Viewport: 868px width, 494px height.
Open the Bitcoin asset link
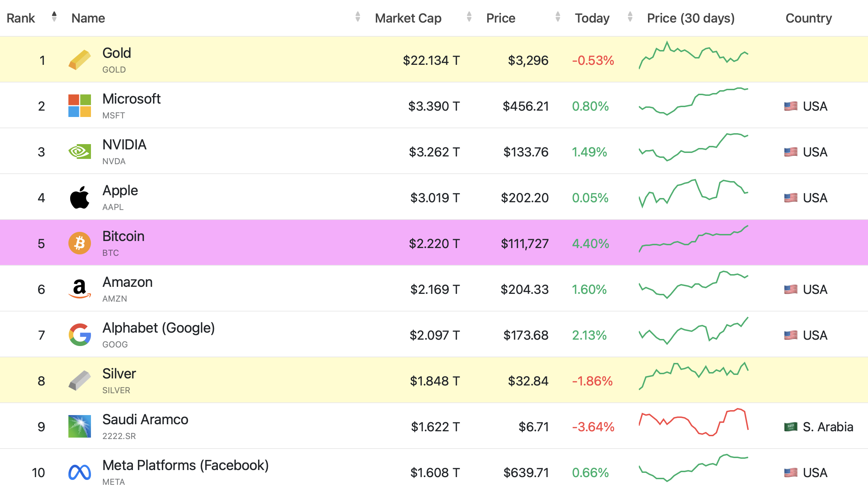coord(123,236)
